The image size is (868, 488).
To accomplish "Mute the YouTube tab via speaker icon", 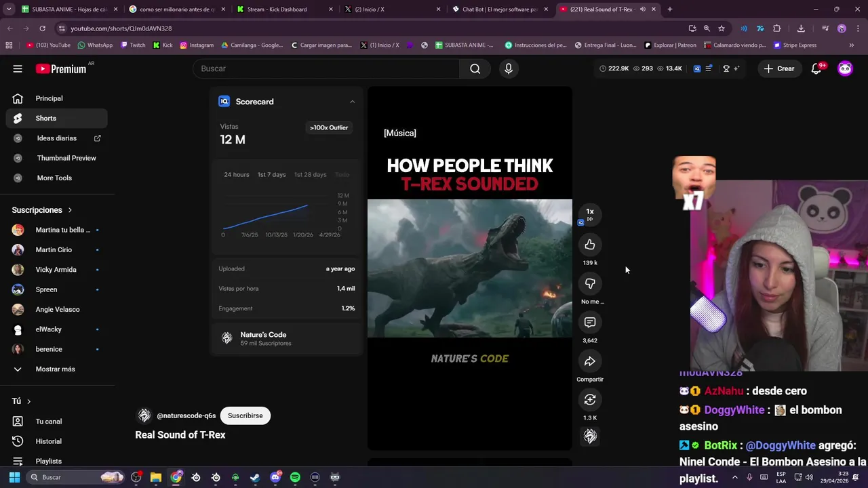I will tap(642, 9).
